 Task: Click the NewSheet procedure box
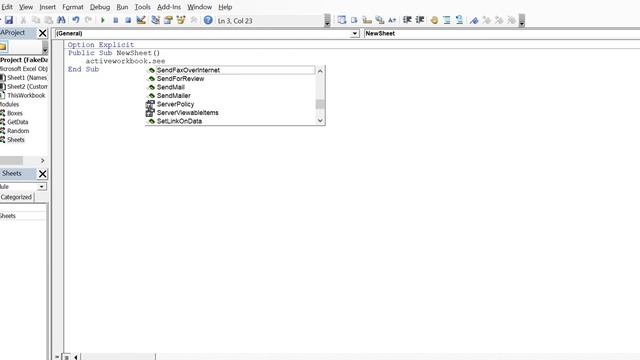[501, 33]
